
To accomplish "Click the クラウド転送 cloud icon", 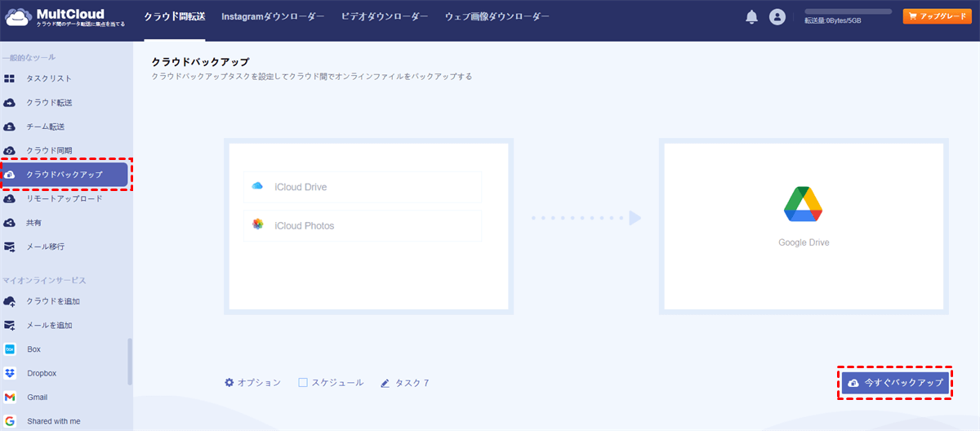I will [10, 103].
